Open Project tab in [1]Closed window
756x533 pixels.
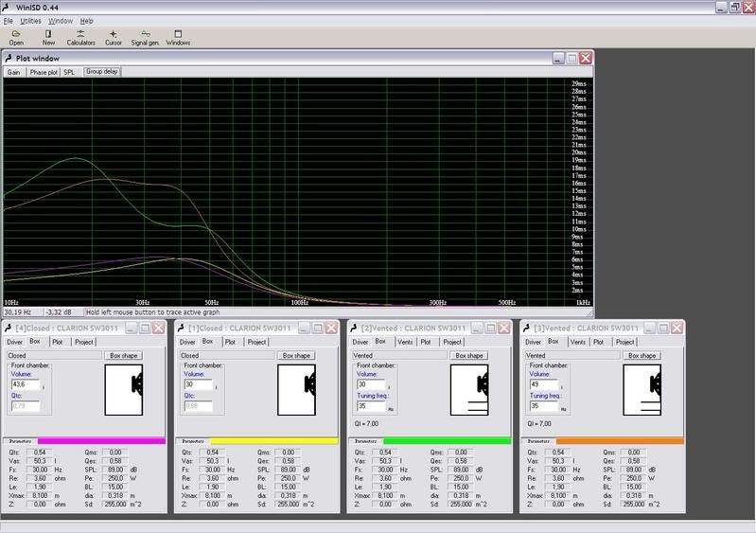256,342
